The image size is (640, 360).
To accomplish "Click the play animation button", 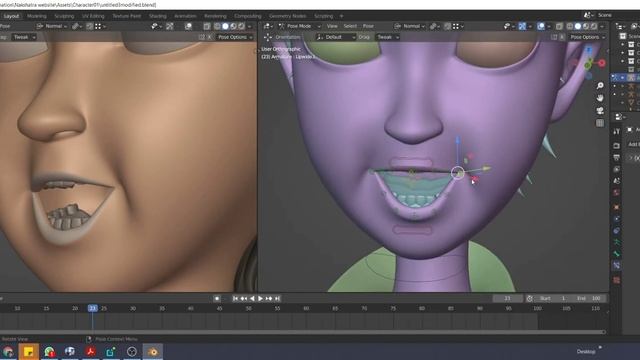I will tap(260, 298).
